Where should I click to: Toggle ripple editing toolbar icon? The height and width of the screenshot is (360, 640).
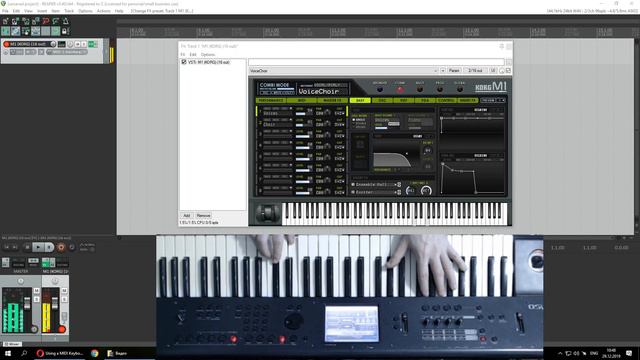(26, 31)
